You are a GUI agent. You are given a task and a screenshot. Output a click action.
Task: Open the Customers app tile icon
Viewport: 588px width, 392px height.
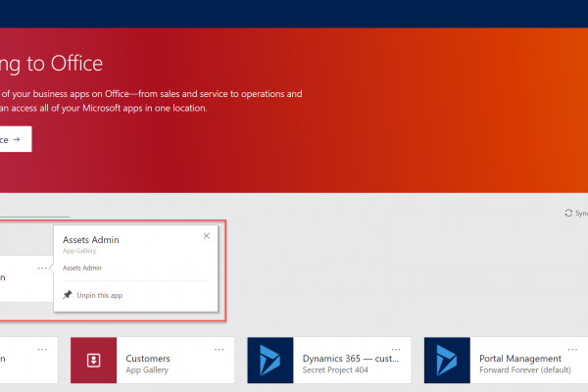click(93, 360)
